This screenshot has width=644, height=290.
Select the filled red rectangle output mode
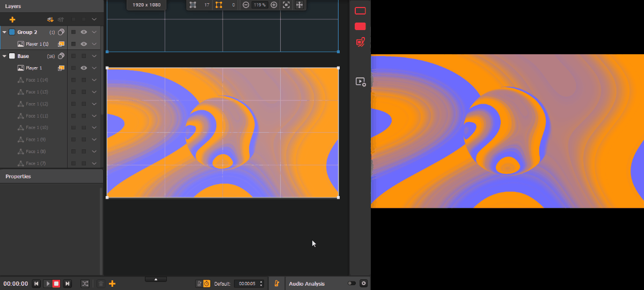point(360,26)
